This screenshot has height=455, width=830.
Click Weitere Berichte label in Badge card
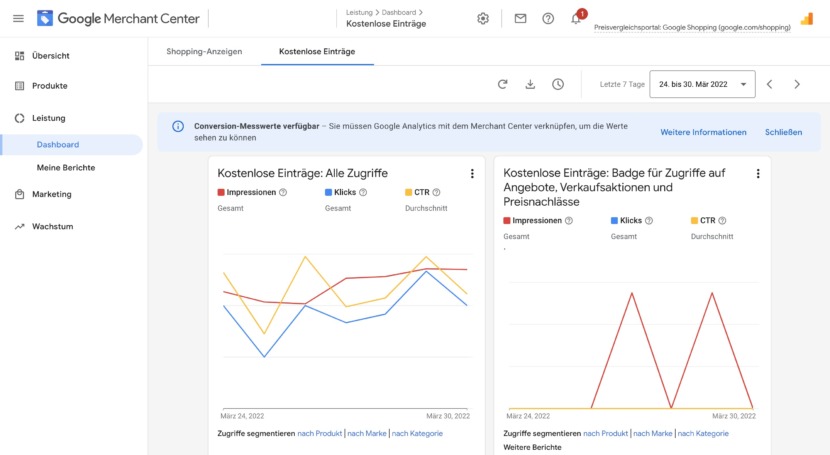(533, 448)
